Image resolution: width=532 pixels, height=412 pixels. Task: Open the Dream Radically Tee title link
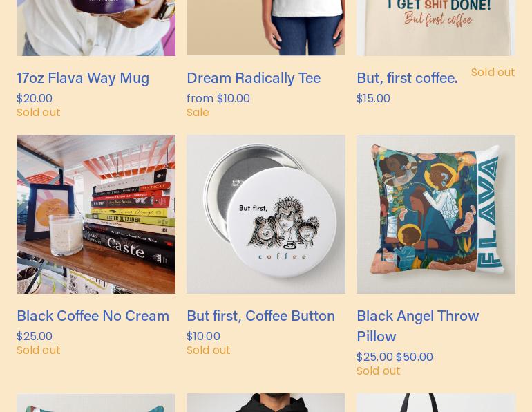(x=254, y=78)
